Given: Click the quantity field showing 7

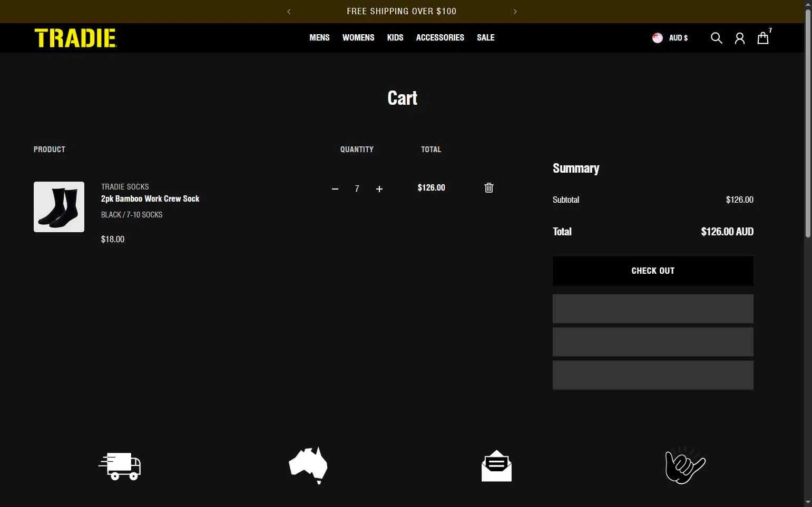Looking at the screenshot, I should pyautogui.click(x=357, y=189).
